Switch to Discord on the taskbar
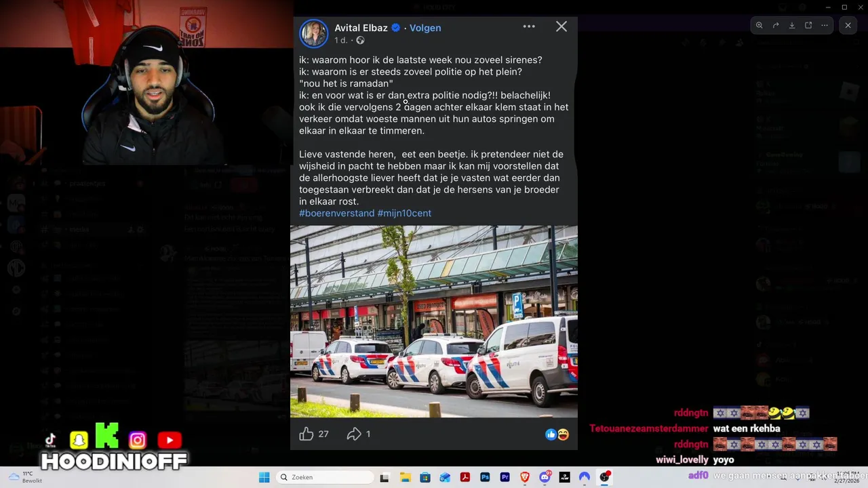The image size is (868, 488). (545, 477)
